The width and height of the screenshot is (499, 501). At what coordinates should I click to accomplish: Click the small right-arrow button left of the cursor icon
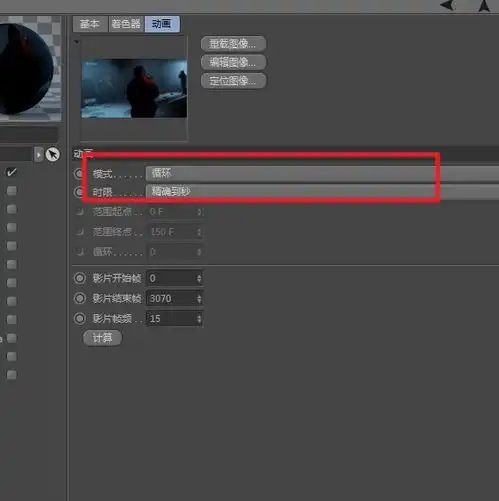tap(39, 155)
